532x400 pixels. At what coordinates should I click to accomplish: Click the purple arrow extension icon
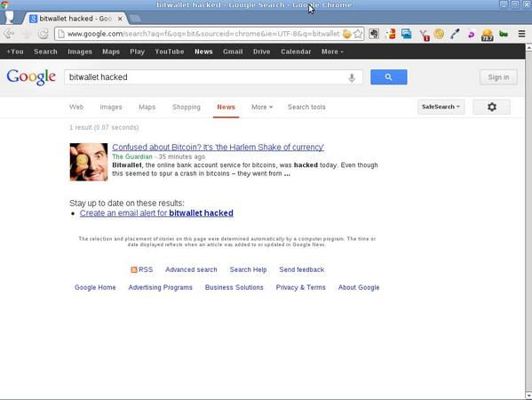pos(471,34)
